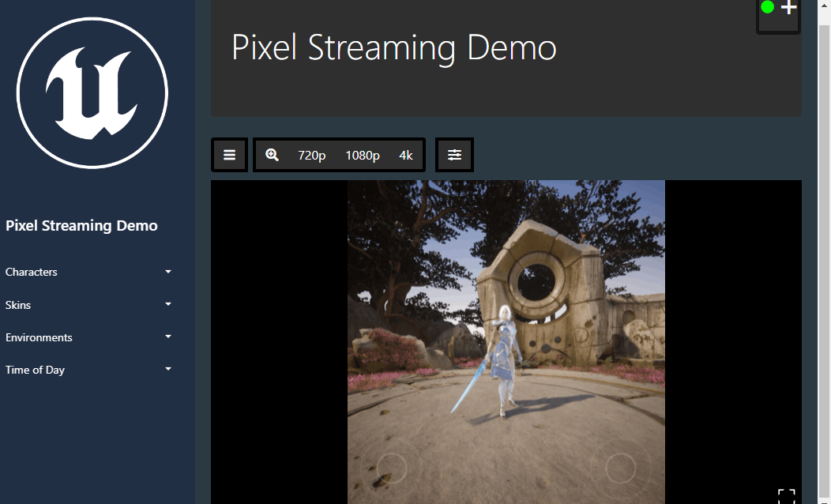Click the Unreal Engine logo
This screenshot has height=504, width=831.
pos(92,93)
